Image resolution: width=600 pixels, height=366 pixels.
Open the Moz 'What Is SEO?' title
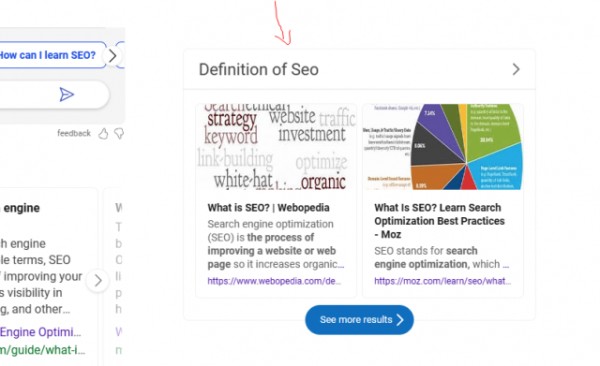tap(439, 221)
